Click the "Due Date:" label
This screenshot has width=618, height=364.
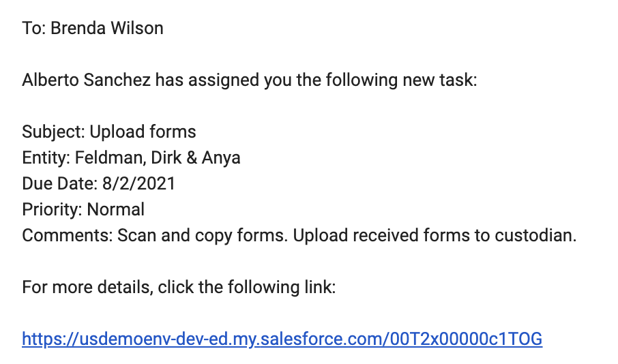coord(60,183)
